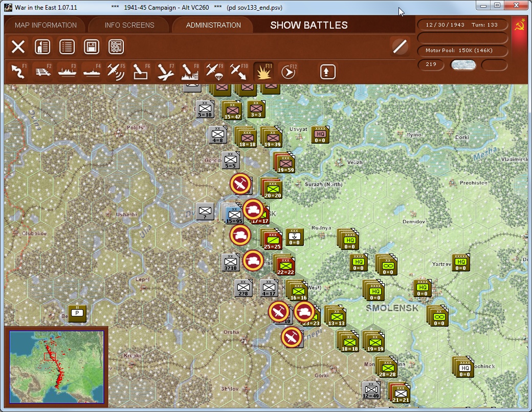Click the floppy disk save game icon
The height and width of the screenshot is (412, 532).
click(x=91, y=47)
